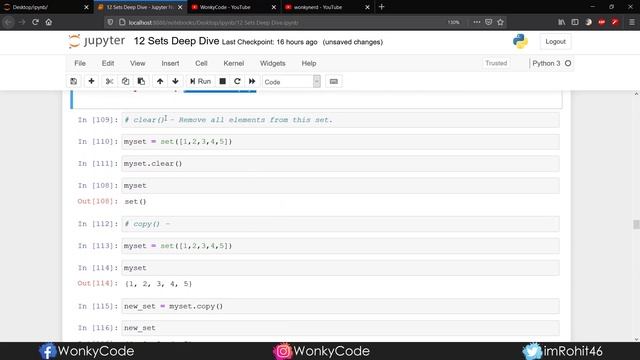This screenshot has width=640, height=360.
Task: Restart the kernel icon
Action: (237, 81)
